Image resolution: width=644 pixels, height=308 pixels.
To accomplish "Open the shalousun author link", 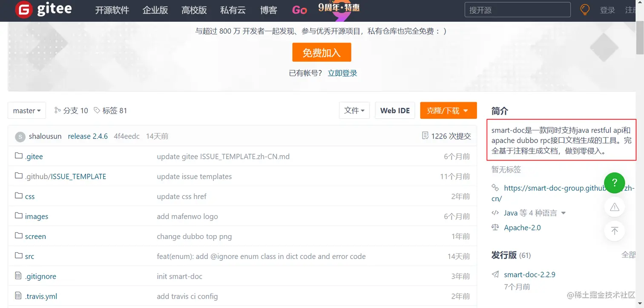I will click(45, 136).
